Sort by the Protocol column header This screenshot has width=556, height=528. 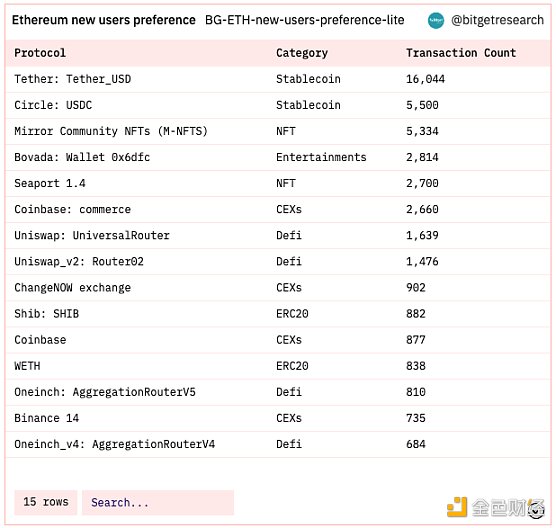40,53
